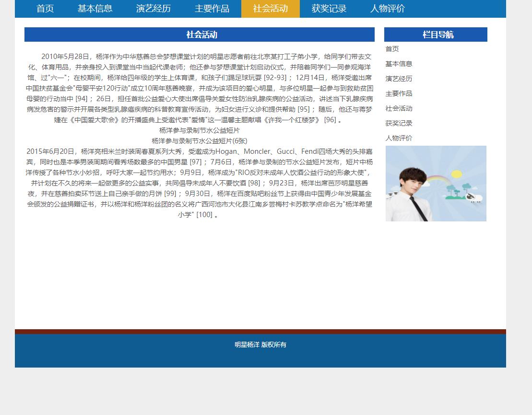Click the Yang Yang photo in the sidebar
Screen dimensions: 532x415
point(436,183)
